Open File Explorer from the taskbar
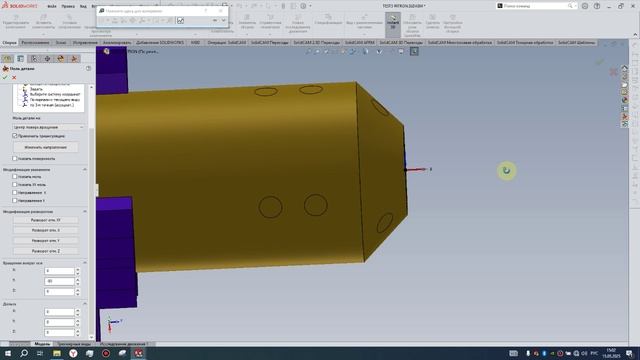Image resolution: width=640 pixels, height=360 pixels. [57, 353]
